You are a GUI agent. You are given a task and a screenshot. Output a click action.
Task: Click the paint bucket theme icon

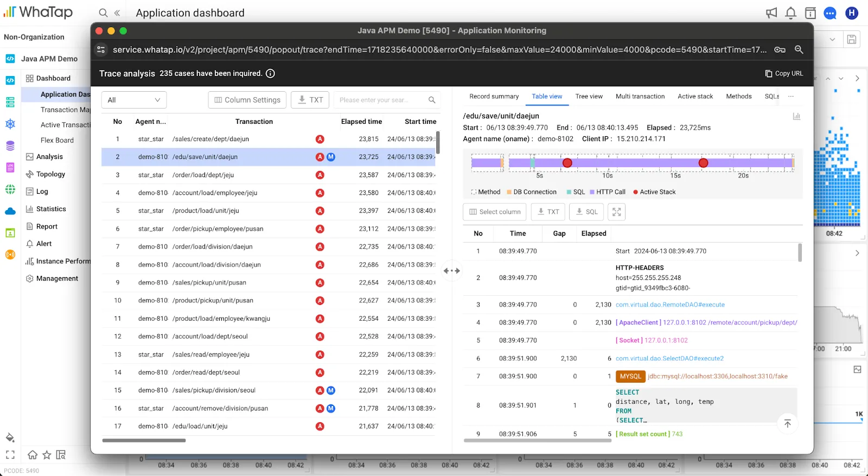[10, 437]
